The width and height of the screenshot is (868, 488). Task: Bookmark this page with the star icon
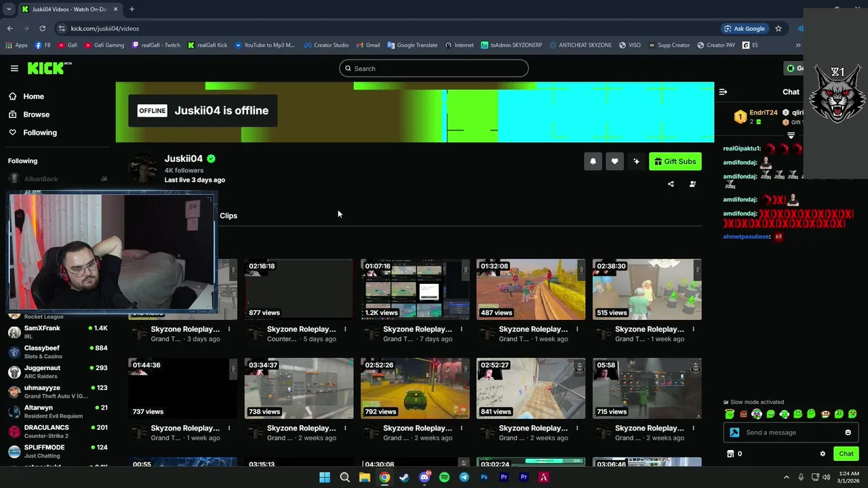[x=778, y=28]
